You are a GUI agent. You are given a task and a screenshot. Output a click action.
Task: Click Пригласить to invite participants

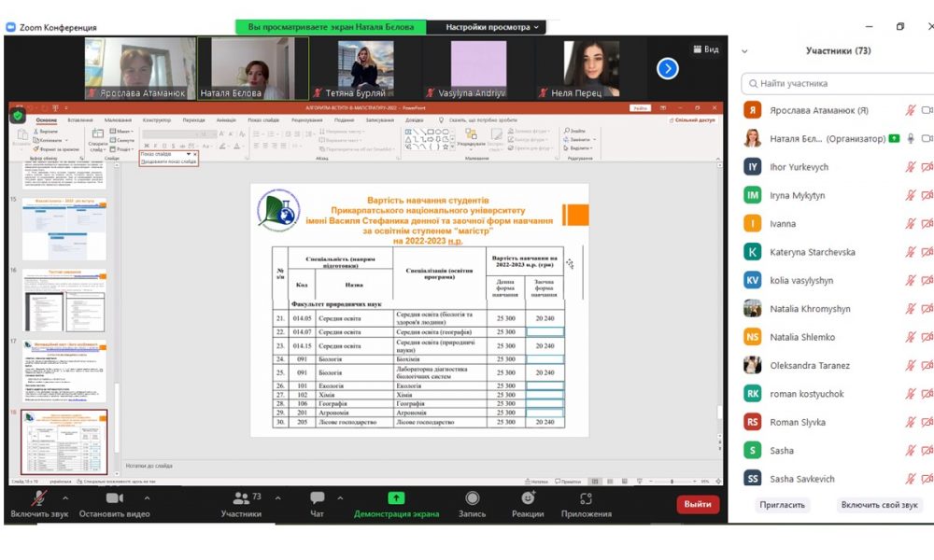tap(781, 505)
